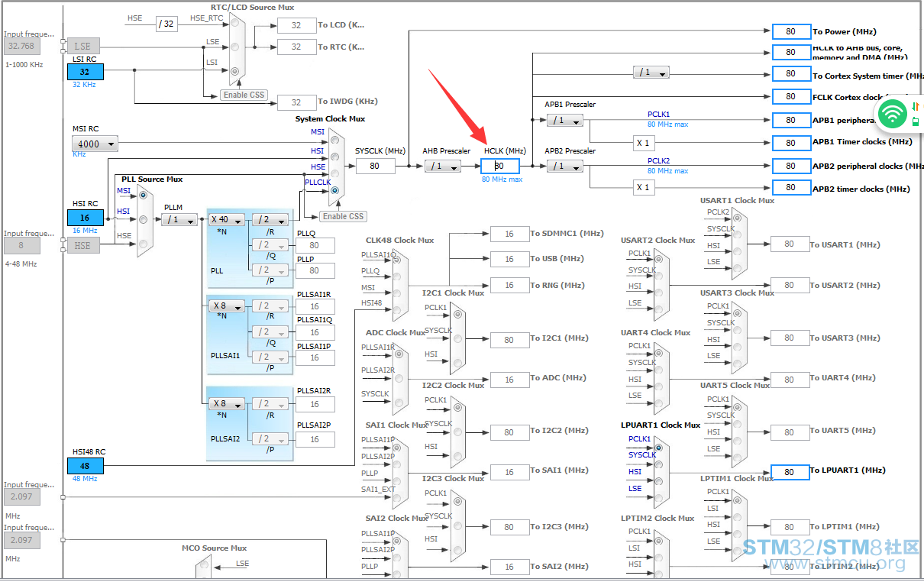Viewport: 924px width, 582px height.
Task: Open the PLL /R divider dropdown
Action: [271, 219]
